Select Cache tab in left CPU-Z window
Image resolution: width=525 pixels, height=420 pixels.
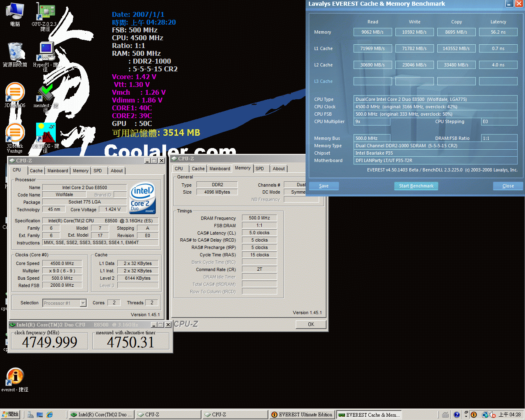tap(36, 171)
